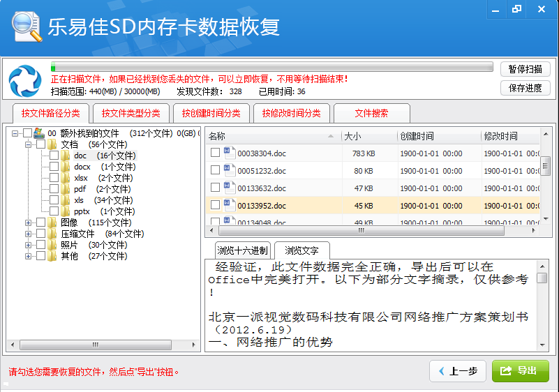Tick the checkbox for the xls folder
Image resolution: width=559 pixels, height=392 pixels.
coord(54,200)
